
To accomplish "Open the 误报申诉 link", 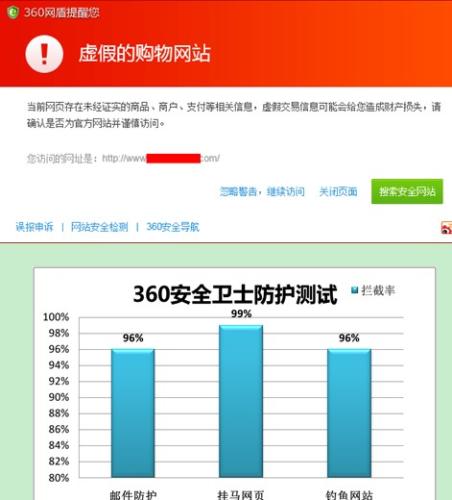I will click(x=34, y=227).
